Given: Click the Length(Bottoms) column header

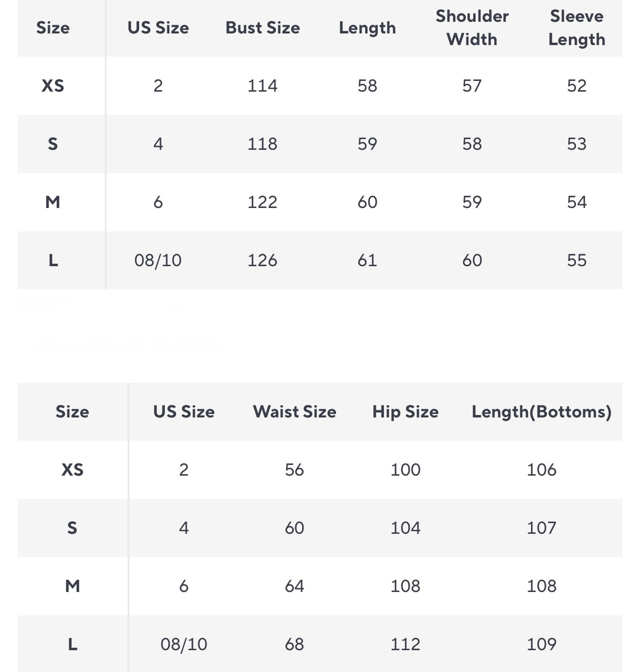Looking at the screenshot, I should pyautogui.click(x=542, y=412).
